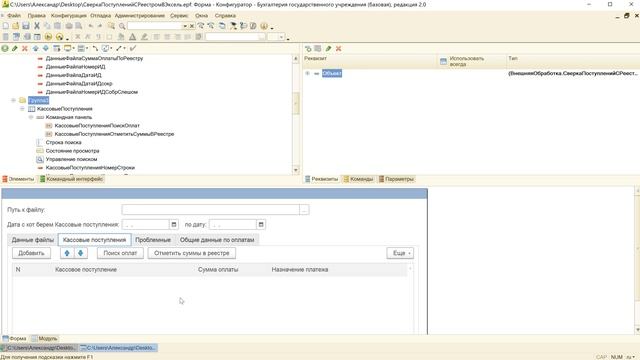Open the search field dropdown in main toolbar
This screenshot has height=360, width=640.
tap(184, 26)
